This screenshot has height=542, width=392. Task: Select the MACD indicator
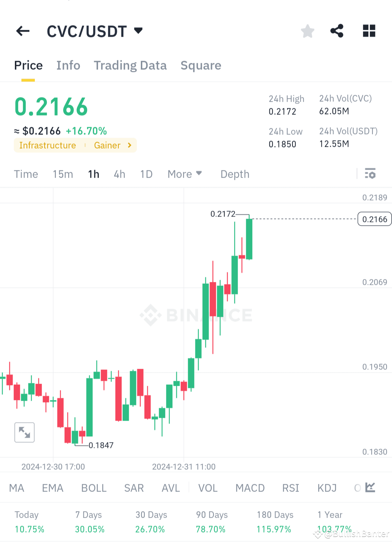250,488
